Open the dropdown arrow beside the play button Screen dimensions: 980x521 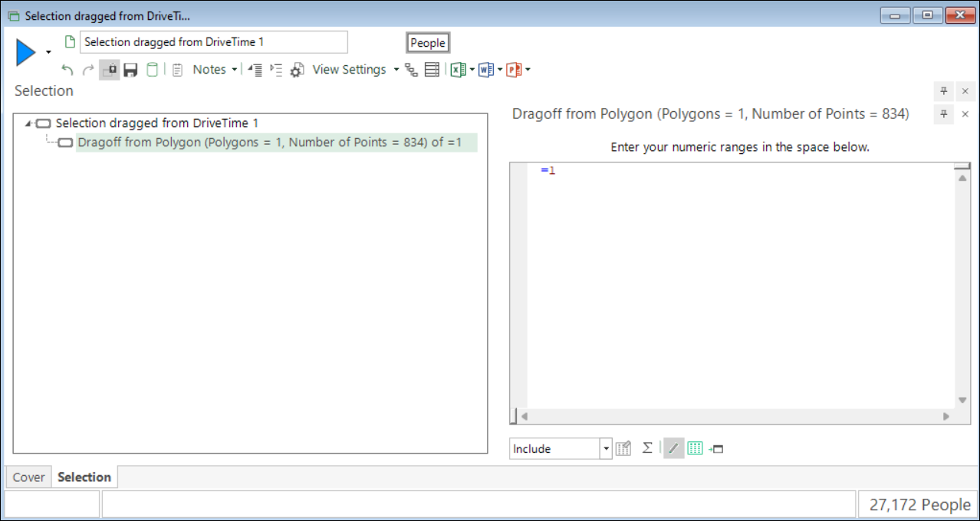tap(49, 53)
